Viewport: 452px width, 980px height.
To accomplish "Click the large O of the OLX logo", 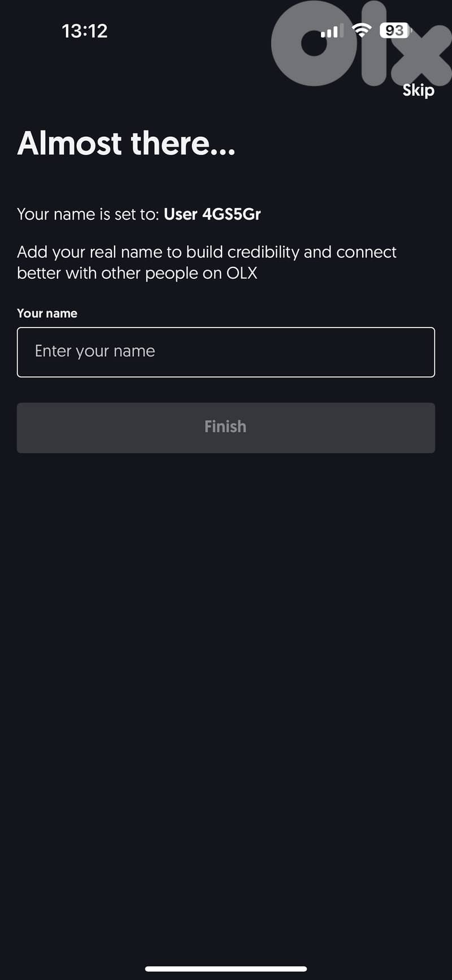I will pos(314,44).
